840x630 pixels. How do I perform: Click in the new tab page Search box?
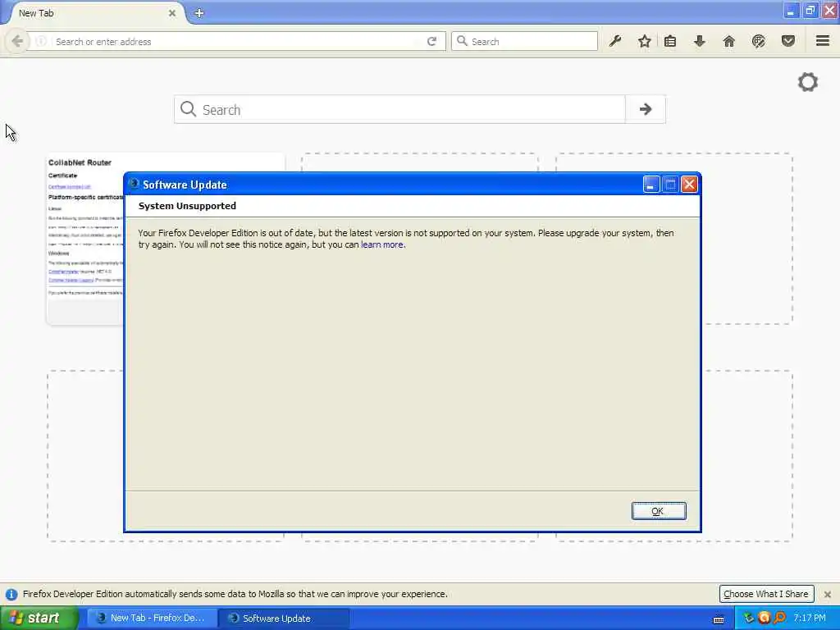[x=399, y=109]
